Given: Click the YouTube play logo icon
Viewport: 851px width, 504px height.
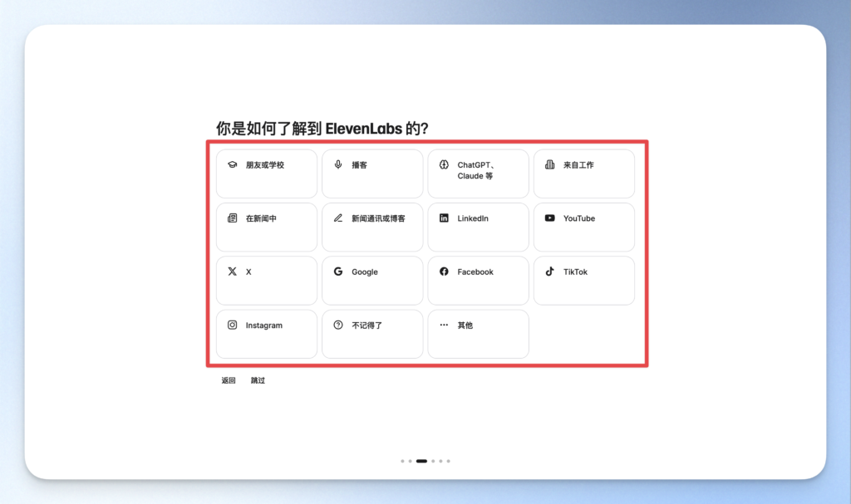Looking at the screenshot, I should (x=550, y=218).
